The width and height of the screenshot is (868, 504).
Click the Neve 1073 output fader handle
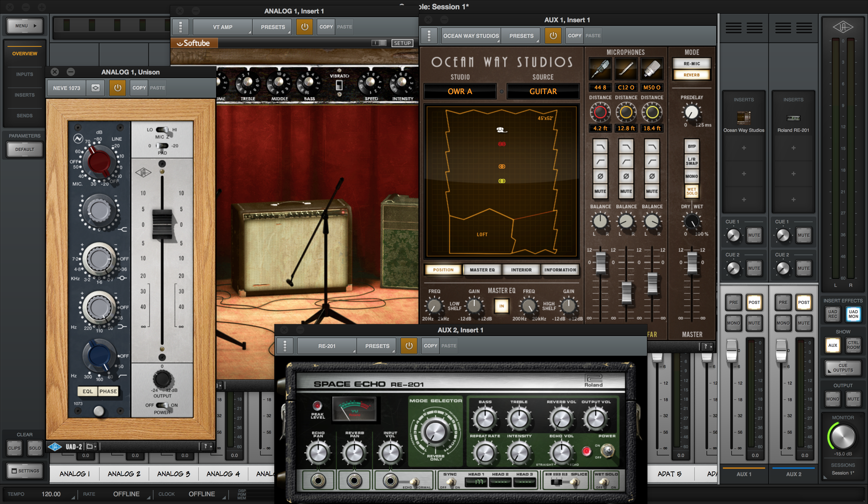tap(162, 224)
